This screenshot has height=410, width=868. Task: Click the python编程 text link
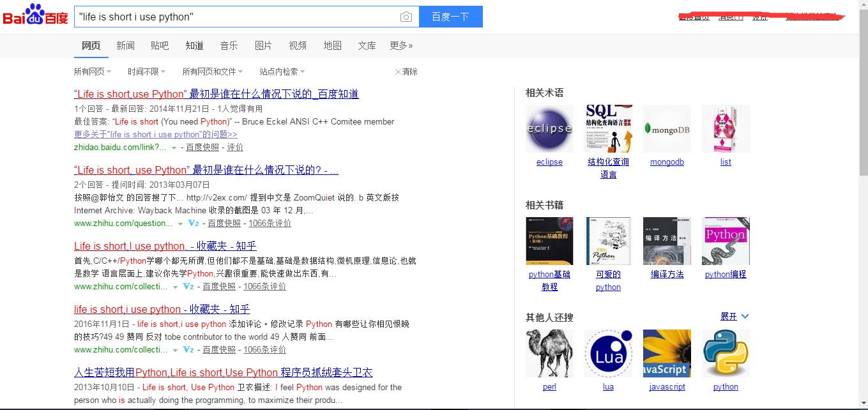click(726, 274)
